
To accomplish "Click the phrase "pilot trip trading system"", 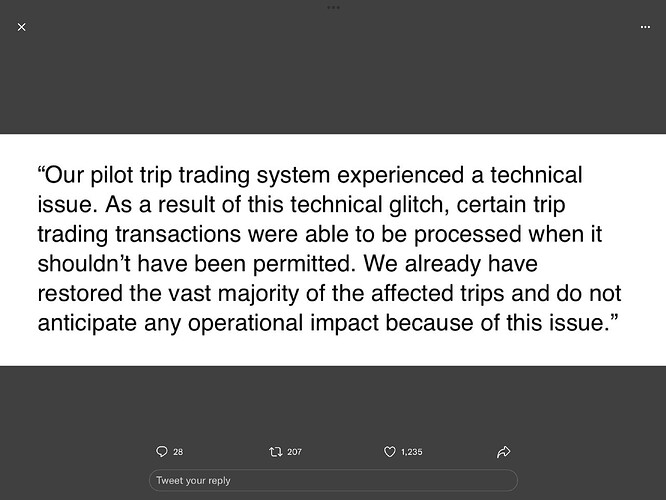I will (x=210, y=175).
